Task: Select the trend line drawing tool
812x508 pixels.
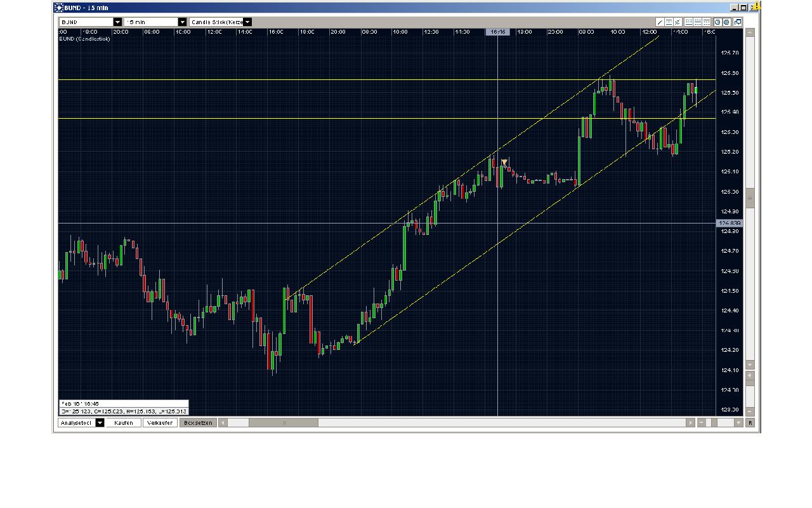Action: click(660, 22)
